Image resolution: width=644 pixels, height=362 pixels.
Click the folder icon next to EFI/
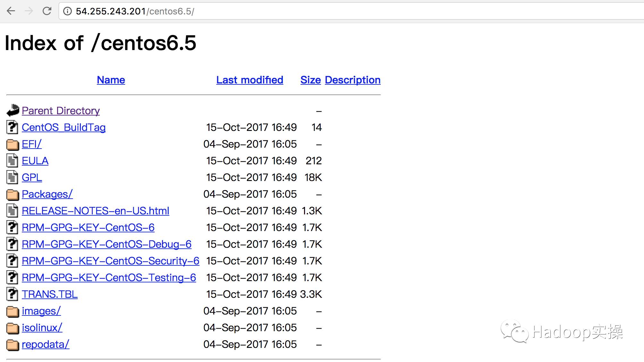[13, 144]
